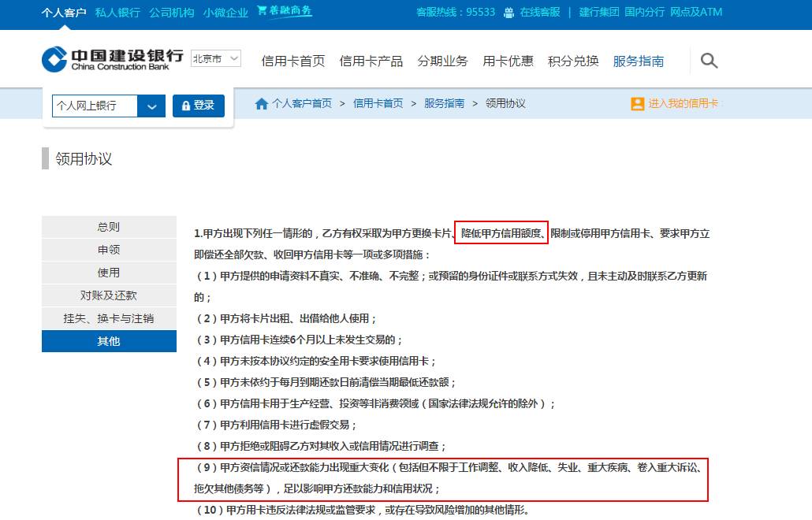Open 信用卡产品 menu item
Image resolution: width=812 pixels, height=520 pixels.
pyautogui.click(x=371, y=61)
